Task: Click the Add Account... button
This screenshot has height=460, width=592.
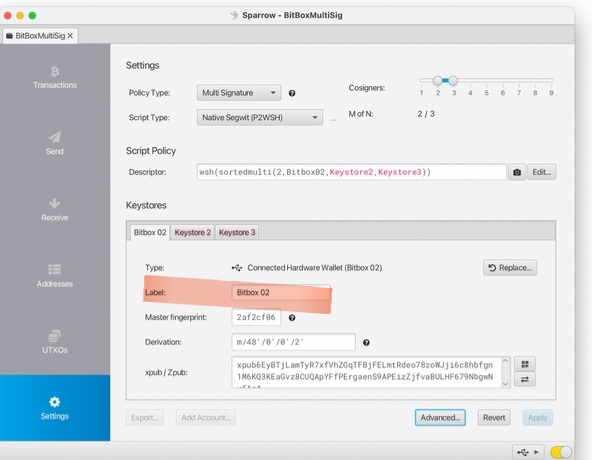Action: pos(206,418)
